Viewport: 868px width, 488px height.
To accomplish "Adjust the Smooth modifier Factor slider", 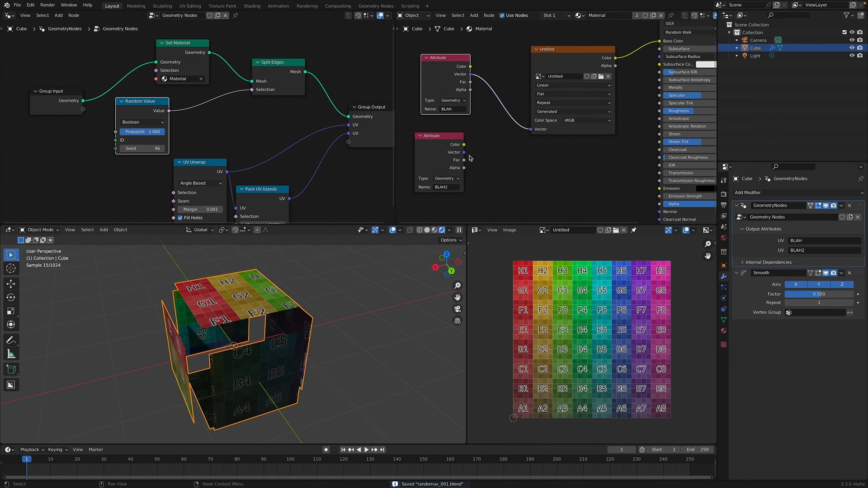I will 818,294.
